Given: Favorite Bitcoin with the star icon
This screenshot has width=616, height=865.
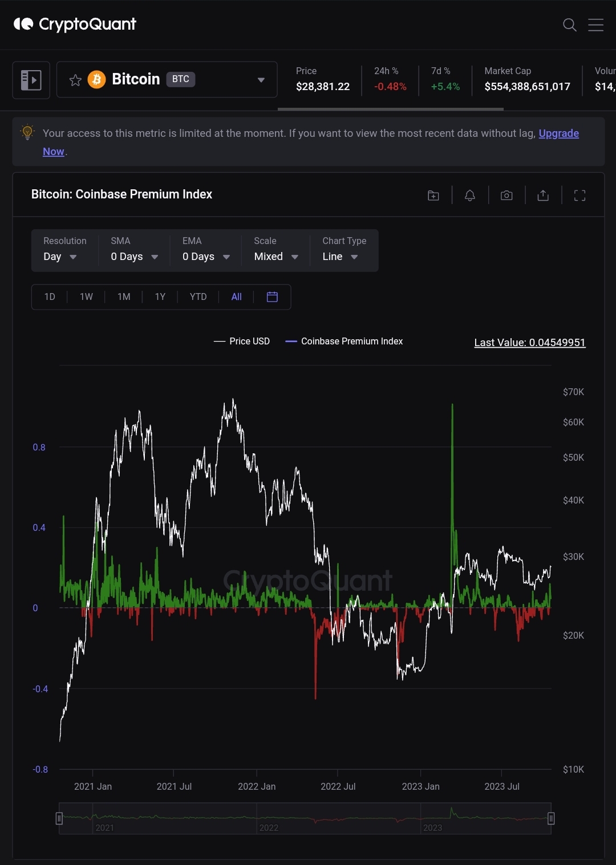Looking at the screenshot, I should (x=75, y=80).
